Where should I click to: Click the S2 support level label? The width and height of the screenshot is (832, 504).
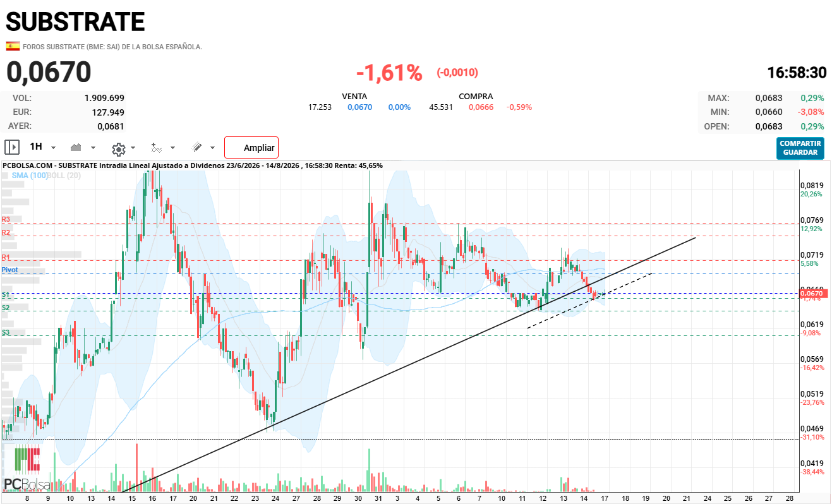tap(6, 308)
